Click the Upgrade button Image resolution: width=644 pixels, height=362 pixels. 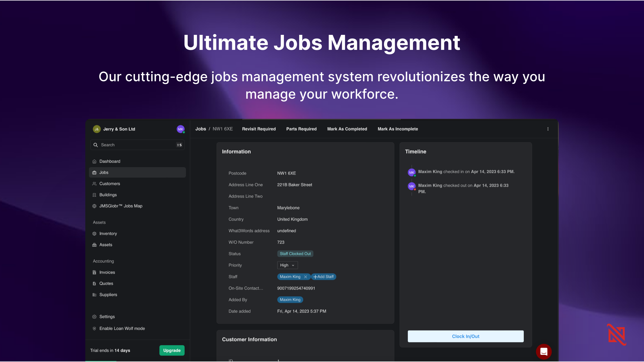(x=172, y=350)
